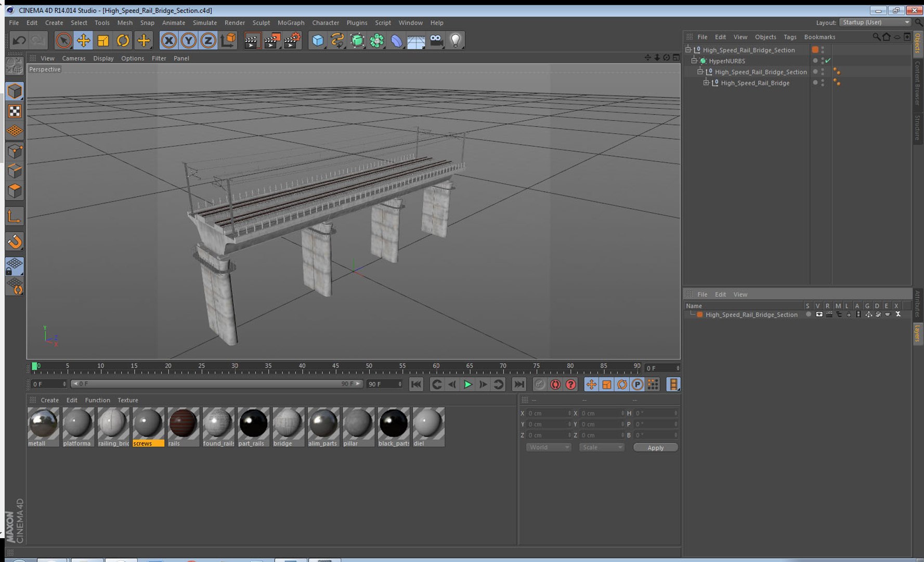The height and width of the screenshot is (562, 924).
Task: Open the spline tools icon
Action: tap(337, 40)
